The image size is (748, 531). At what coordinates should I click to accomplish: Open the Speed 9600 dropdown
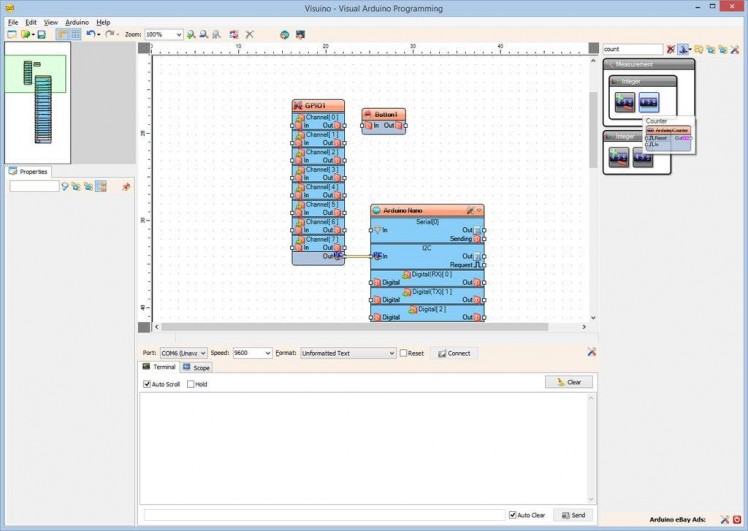267,353
